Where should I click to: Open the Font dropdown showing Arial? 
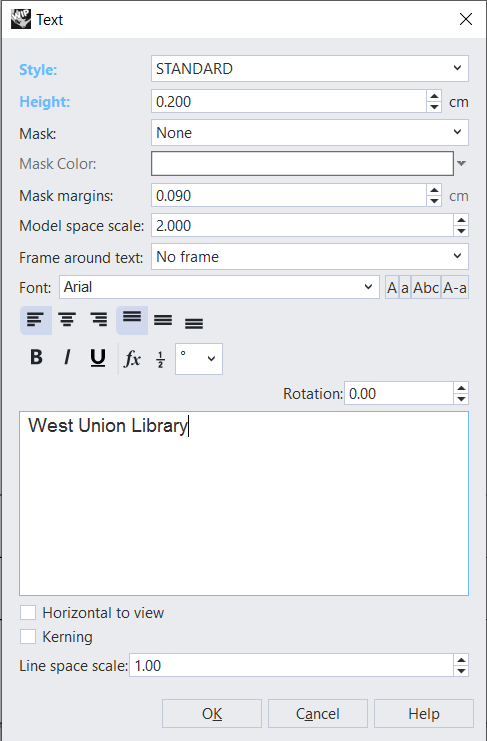pyautogui.click(x=219, y=287)
